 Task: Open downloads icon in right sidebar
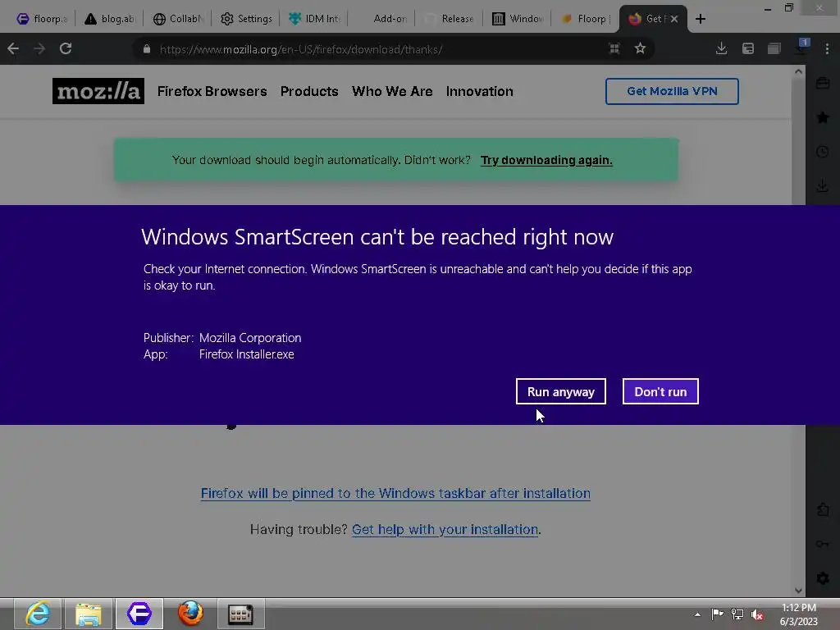(823, 186)
